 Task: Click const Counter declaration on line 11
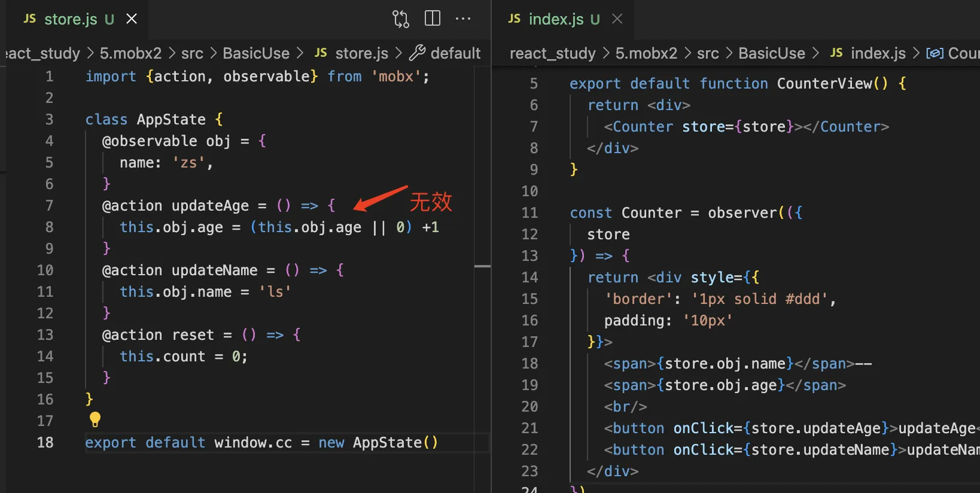(626, 212)
